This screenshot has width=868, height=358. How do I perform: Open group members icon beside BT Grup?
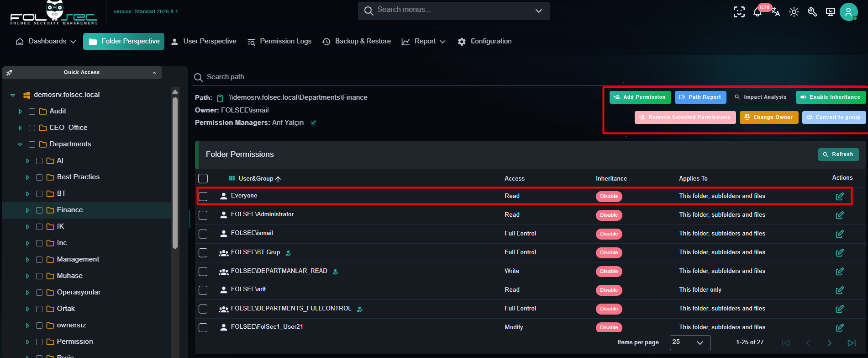click(289, 253)
